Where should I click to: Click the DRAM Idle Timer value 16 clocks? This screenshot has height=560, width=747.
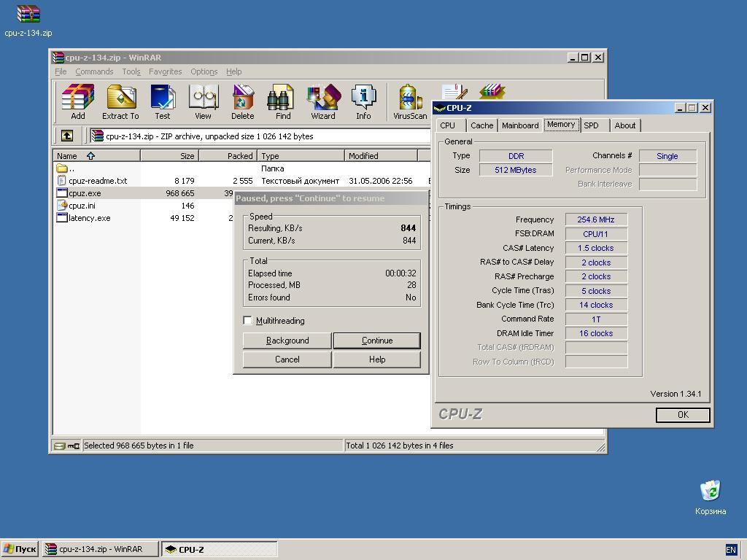pos(596,333)
